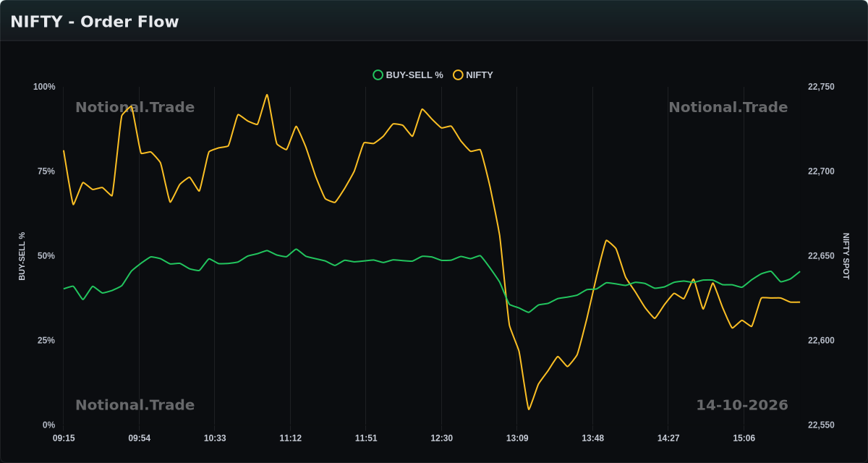Click the 13:48 time axis label
The image size is (868, 463).
tap(593, 438)
